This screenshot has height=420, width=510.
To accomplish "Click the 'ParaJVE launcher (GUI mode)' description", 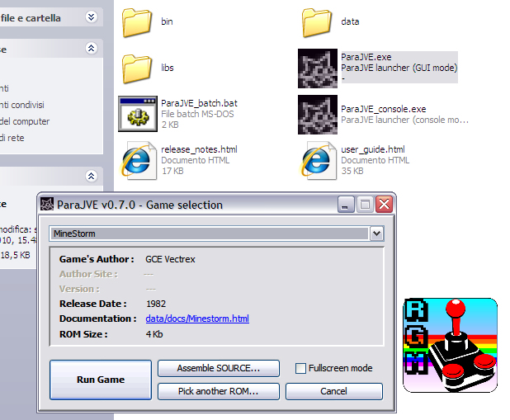I will coord(399,68).
